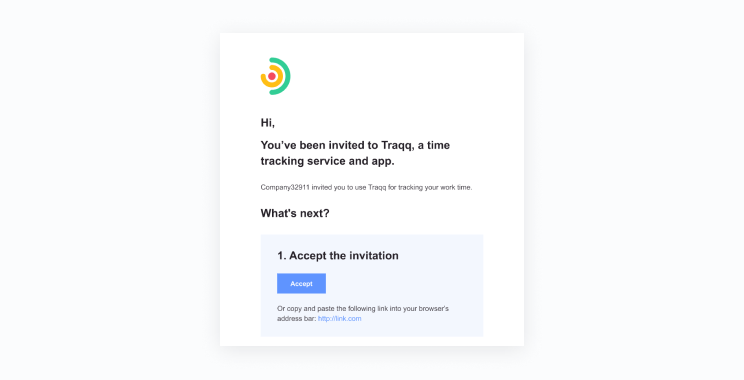
Task: Click "Traqq" in the small invitation sentence
Action: [x=377, y=187]
